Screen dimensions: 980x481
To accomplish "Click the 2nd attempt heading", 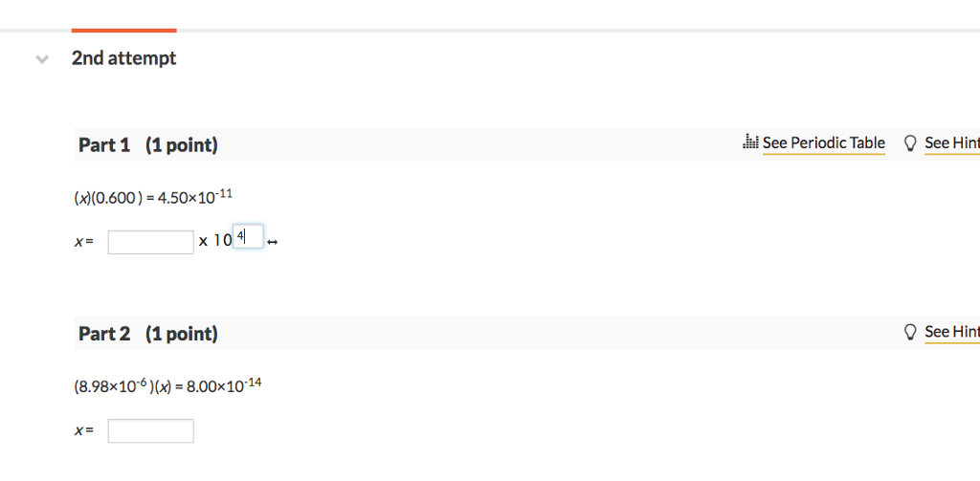I will (123, 58).
